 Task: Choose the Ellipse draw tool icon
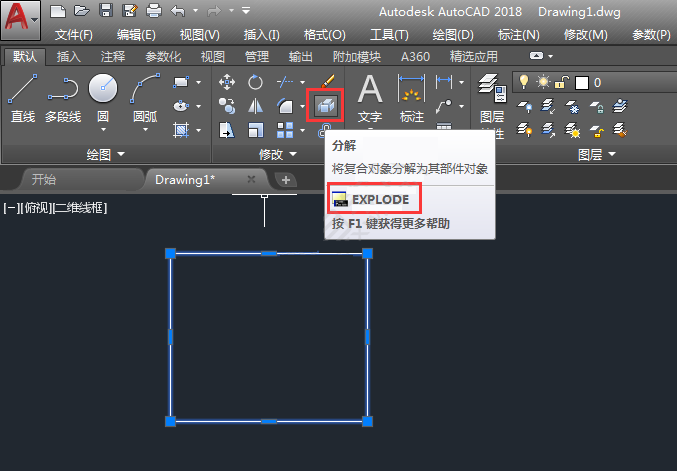pyautogui.click(x=181, y=106)
